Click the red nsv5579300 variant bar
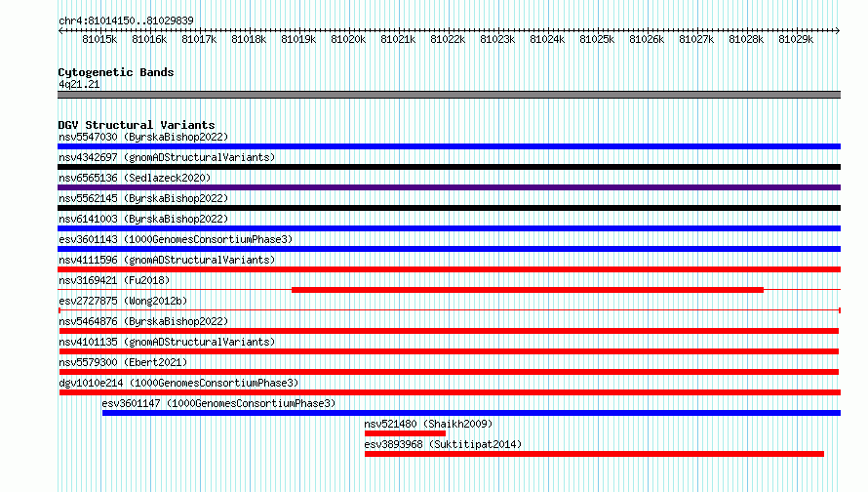868x492 pixels. [x=449, y=372]
